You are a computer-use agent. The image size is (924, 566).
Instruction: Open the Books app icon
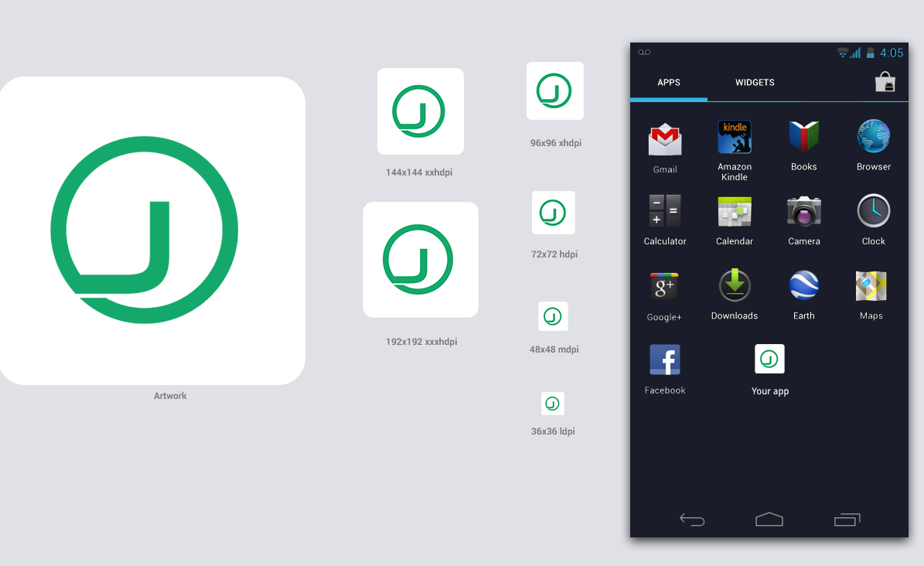coord(804,137)
